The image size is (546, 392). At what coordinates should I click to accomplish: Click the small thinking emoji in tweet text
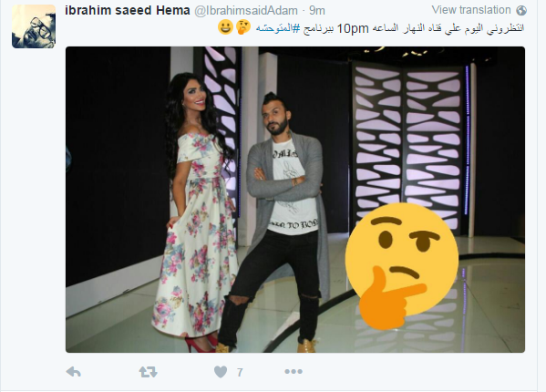[243, 27]
